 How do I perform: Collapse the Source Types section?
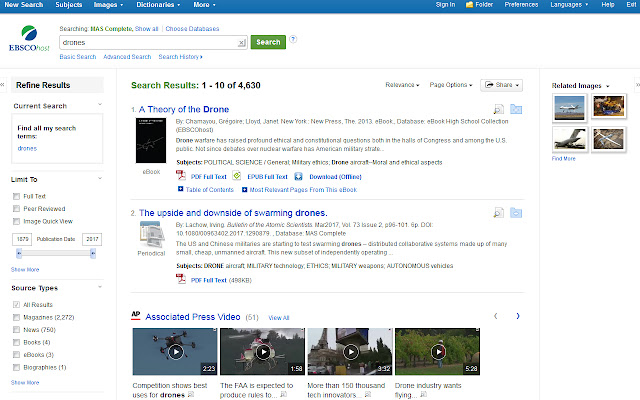(x=100, y=287)
